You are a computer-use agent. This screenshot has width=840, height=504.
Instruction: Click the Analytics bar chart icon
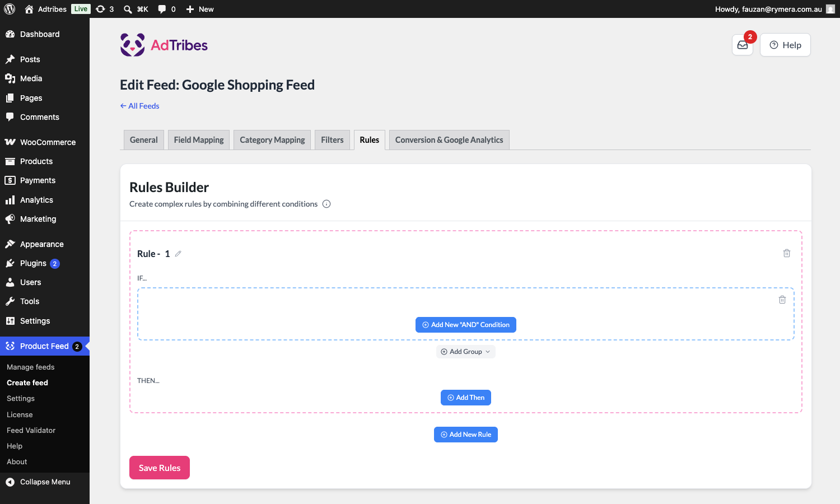pyautogui.click(x=10, y=200)
